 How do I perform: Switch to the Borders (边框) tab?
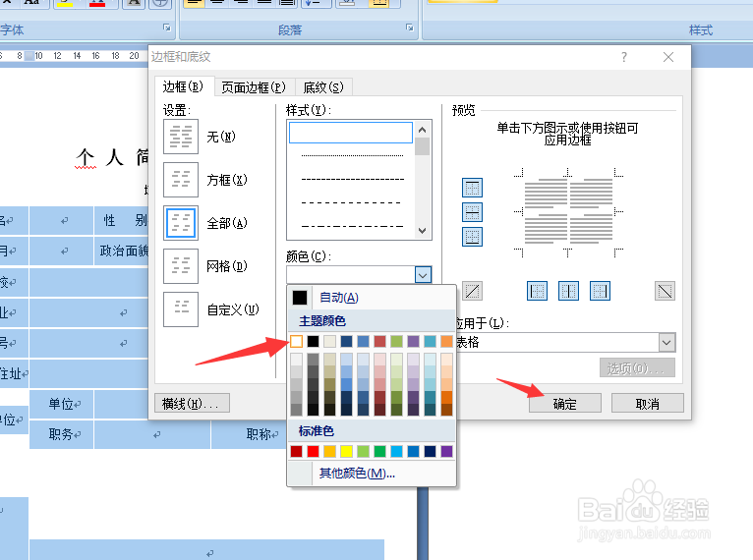(x=183, y=86)
